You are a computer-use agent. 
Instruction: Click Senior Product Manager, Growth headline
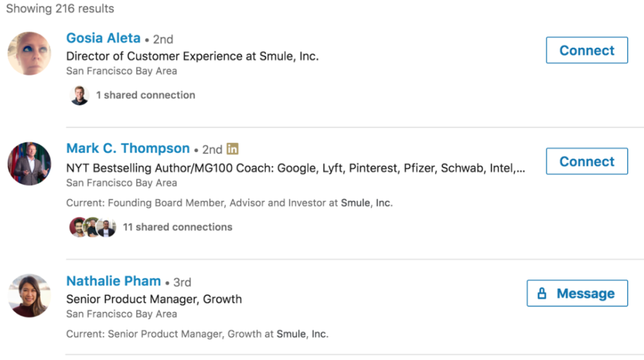154,299
